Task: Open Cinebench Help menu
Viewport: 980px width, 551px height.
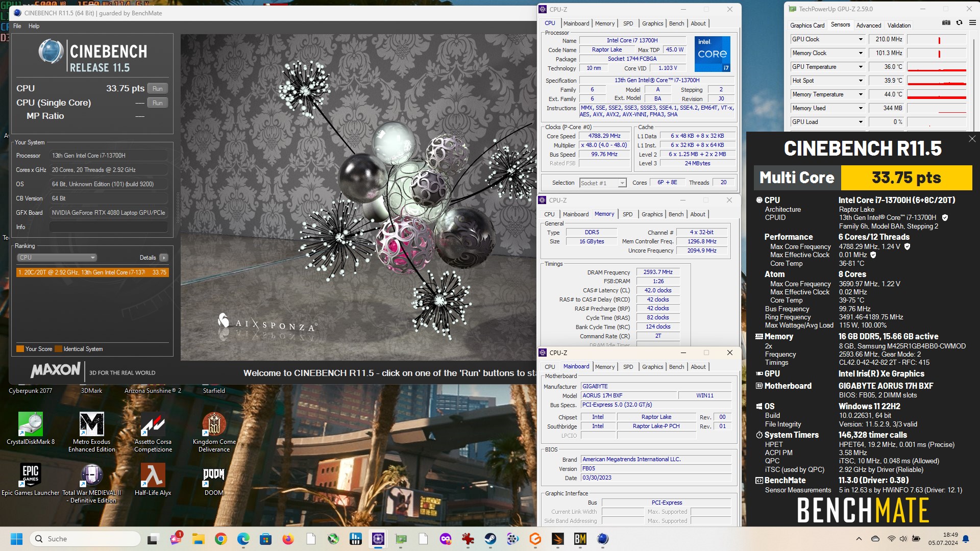Action: [x=34, y=26]
